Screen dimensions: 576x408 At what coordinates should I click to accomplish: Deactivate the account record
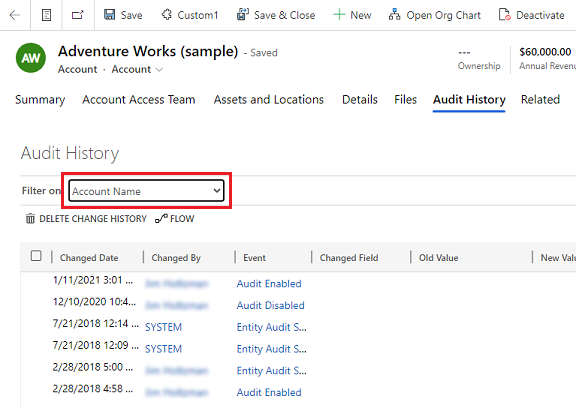[x=532, y=15]
